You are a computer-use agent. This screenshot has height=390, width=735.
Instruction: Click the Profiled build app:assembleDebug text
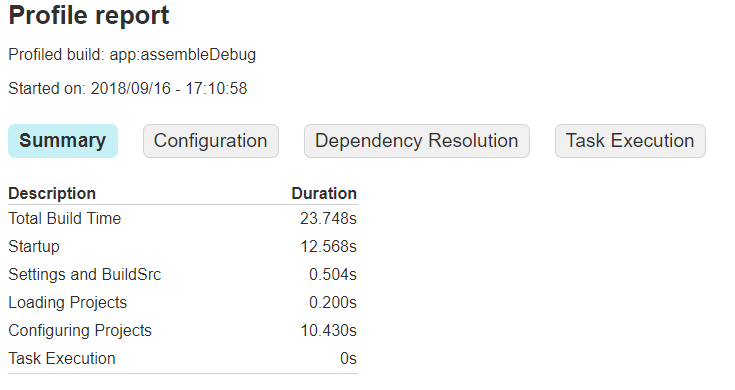coord(132,54)
